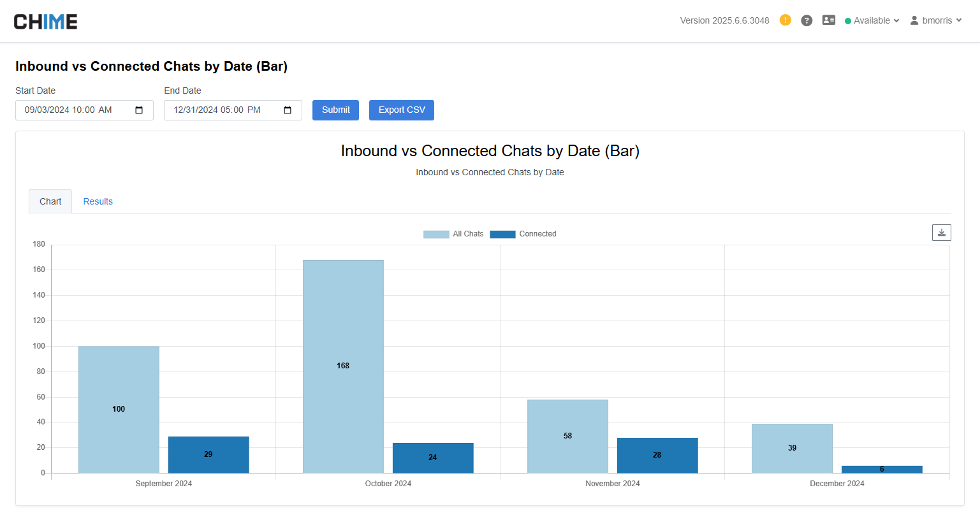Click the Export CSV button
980x520 pixels.
pos(402,110)
